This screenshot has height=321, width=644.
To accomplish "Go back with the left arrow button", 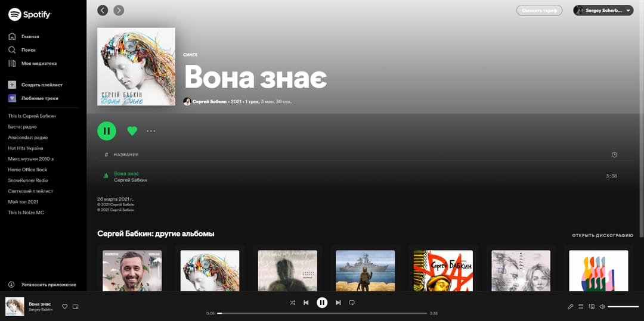I will click(103, 10).
